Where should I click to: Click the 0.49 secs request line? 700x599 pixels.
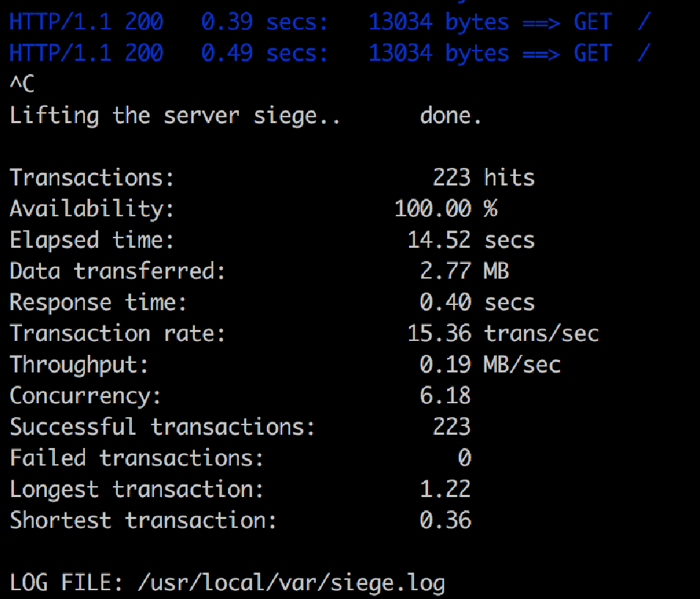[330, 53]
